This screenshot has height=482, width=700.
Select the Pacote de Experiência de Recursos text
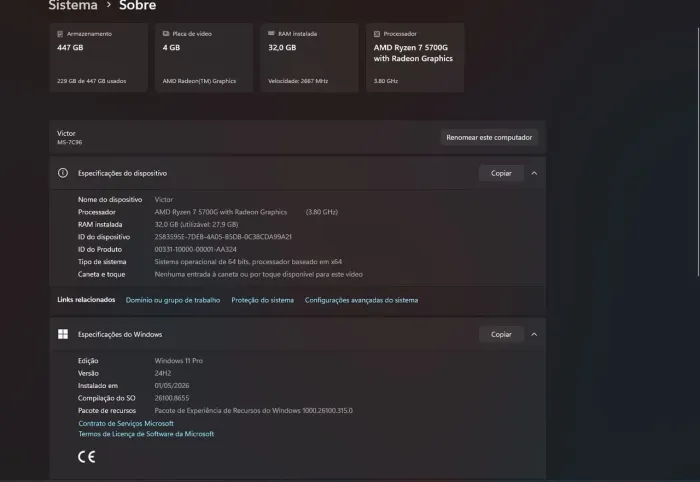254,411
